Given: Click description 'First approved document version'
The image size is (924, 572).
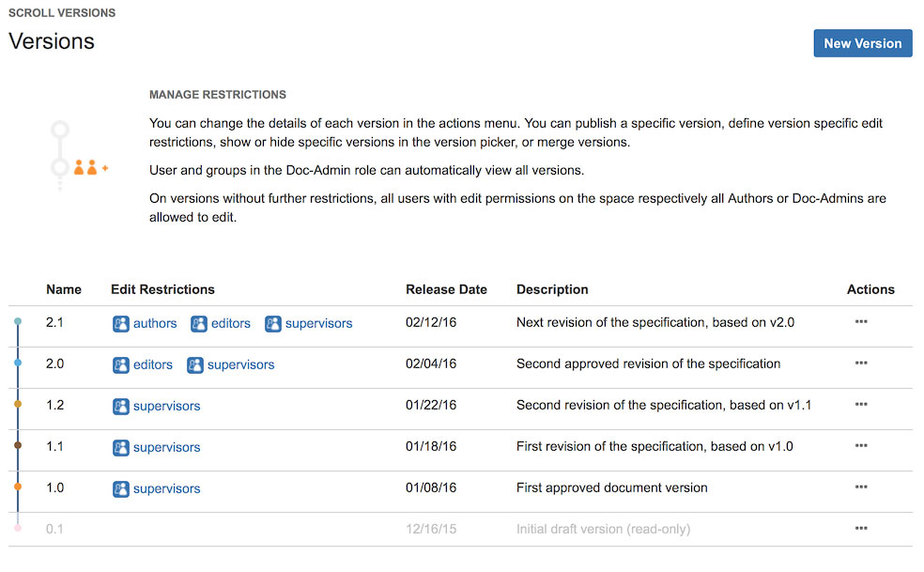Looking at the screenshot, I should pyautogui.click(x=611, y=487).
